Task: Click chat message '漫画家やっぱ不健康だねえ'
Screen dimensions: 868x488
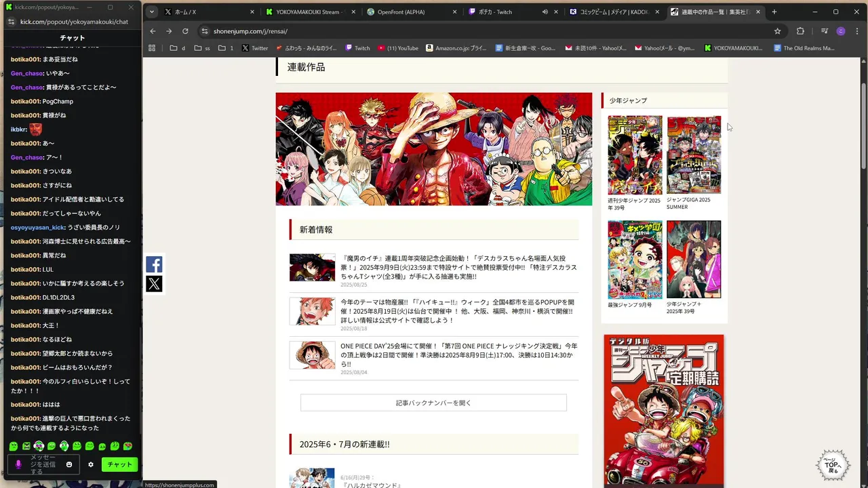Action: pos(78,311)
